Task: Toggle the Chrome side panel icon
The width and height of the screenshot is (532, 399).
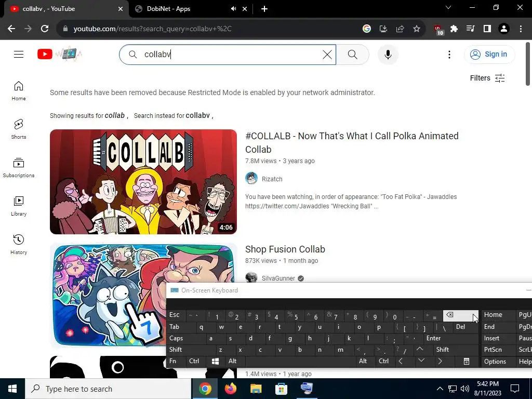Action: [x=487, y=29]
